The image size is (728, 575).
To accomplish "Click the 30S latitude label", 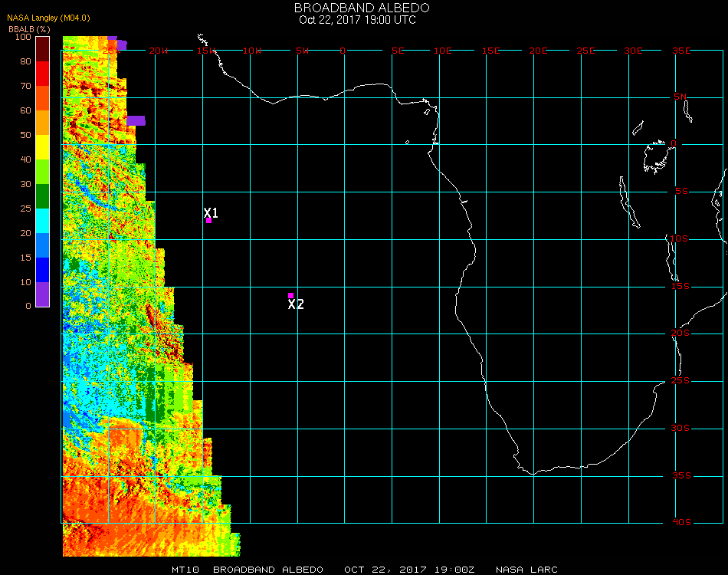I will click(680, 428).
